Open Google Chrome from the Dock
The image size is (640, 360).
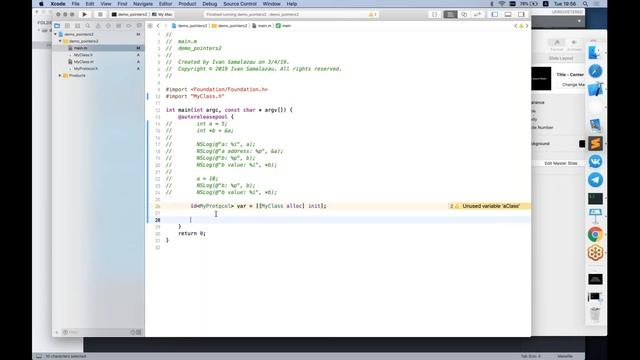coord(595,234)
